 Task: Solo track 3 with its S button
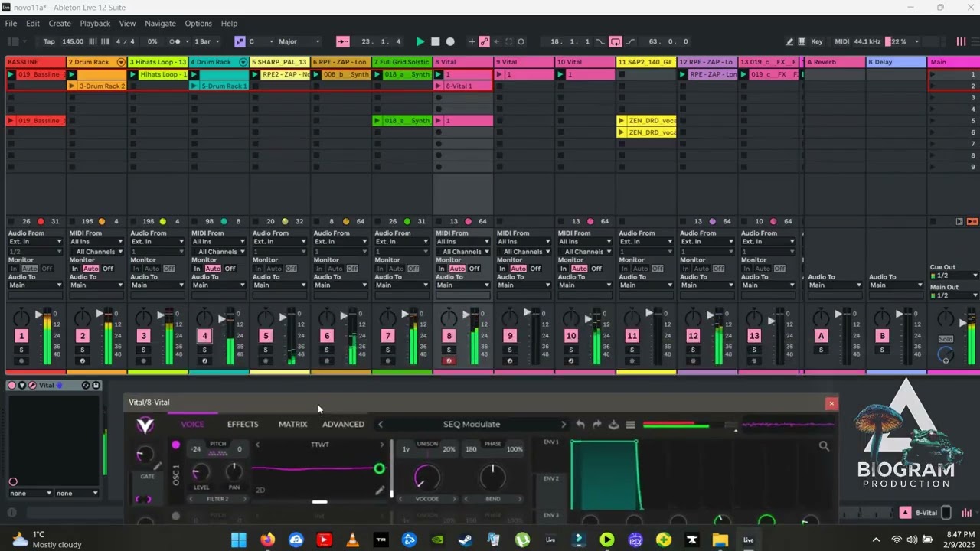143,350
